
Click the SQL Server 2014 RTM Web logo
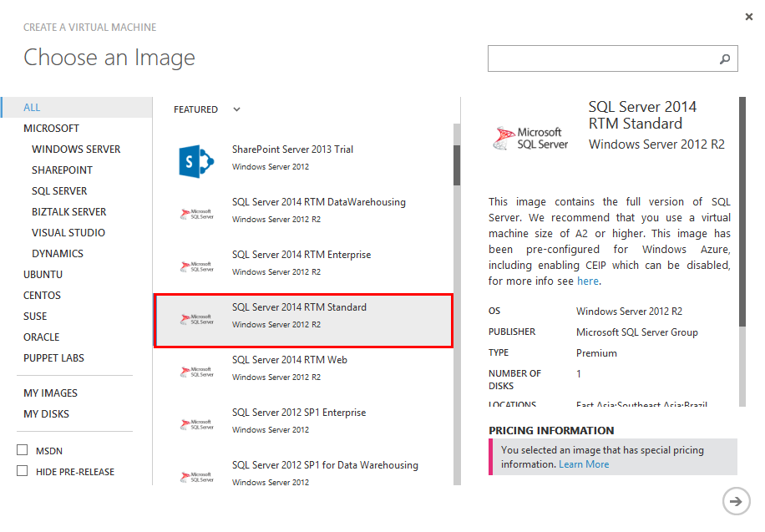196,372
